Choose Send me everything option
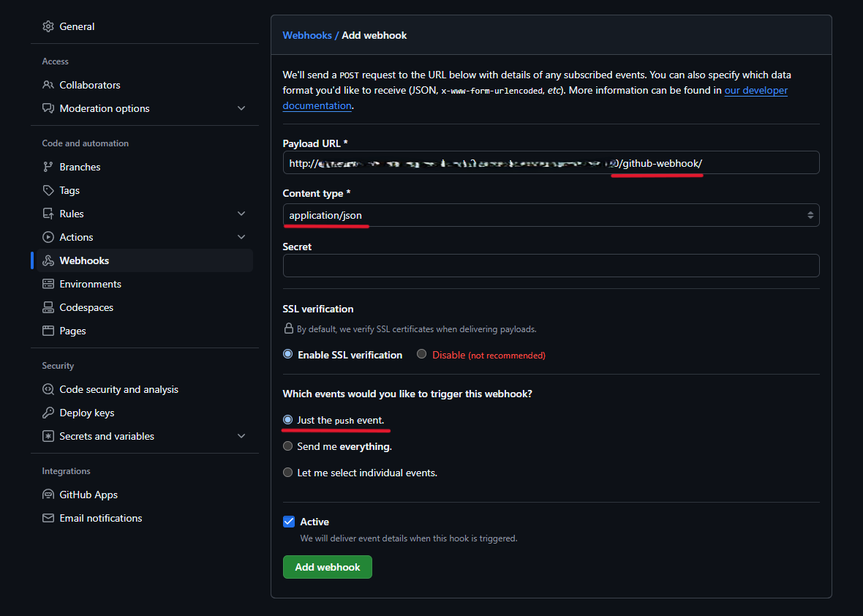The height and width of the screenshot is (616, 863). [x=288, y=446]
